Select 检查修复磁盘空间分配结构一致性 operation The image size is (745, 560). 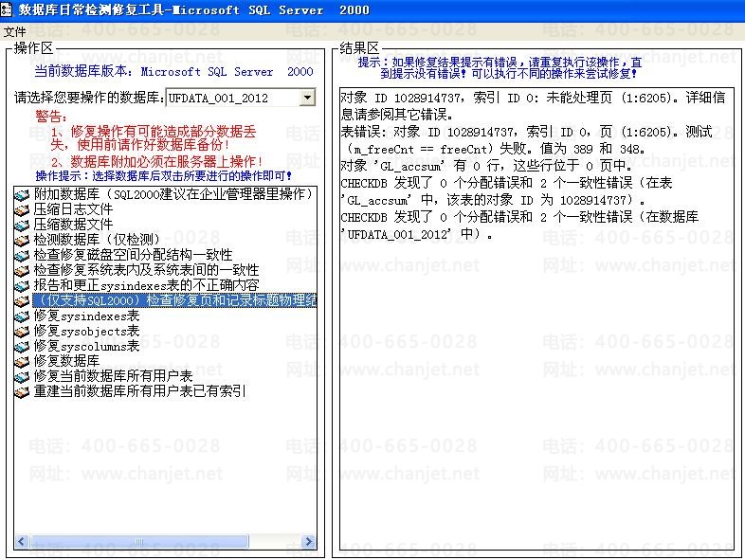click(133, 255)
